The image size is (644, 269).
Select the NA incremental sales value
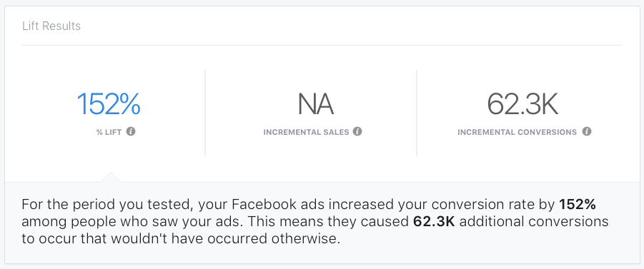point(315,104)
